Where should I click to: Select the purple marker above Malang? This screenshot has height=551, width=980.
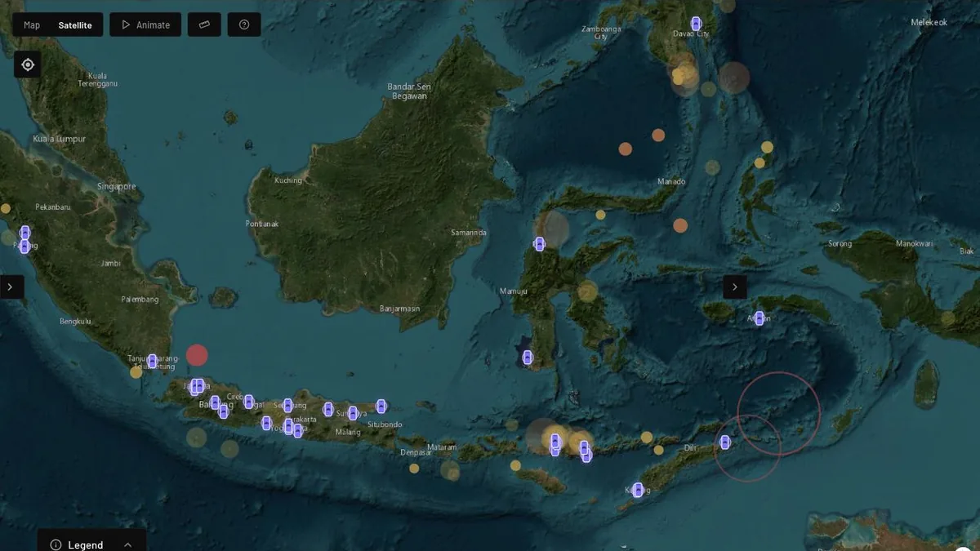[328, 409]
